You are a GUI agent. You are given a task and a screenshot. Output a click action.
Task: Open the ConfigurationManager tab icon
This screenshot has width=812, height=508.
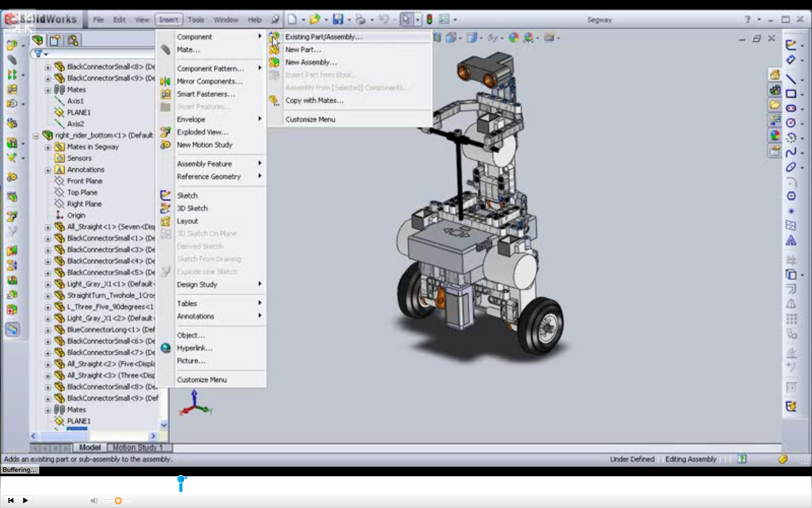pyautogui.click(x=73, y=41)
